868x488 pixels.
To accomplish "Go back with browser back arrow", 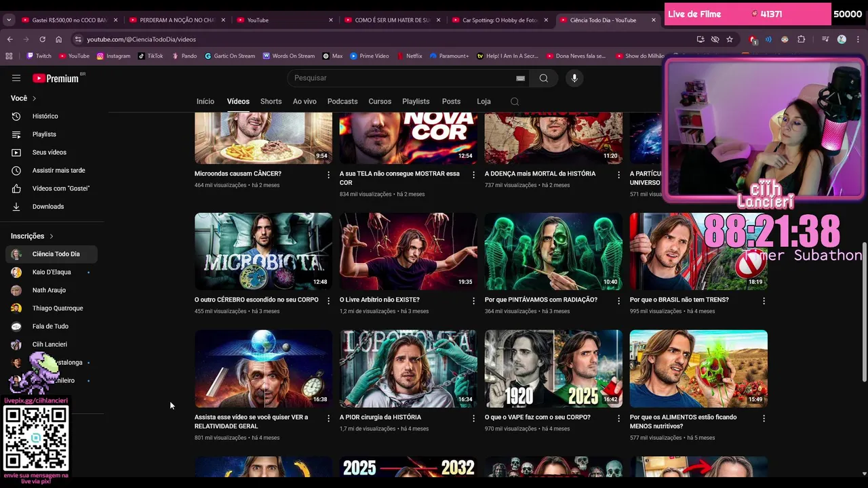I will click(x=9, y=39).
